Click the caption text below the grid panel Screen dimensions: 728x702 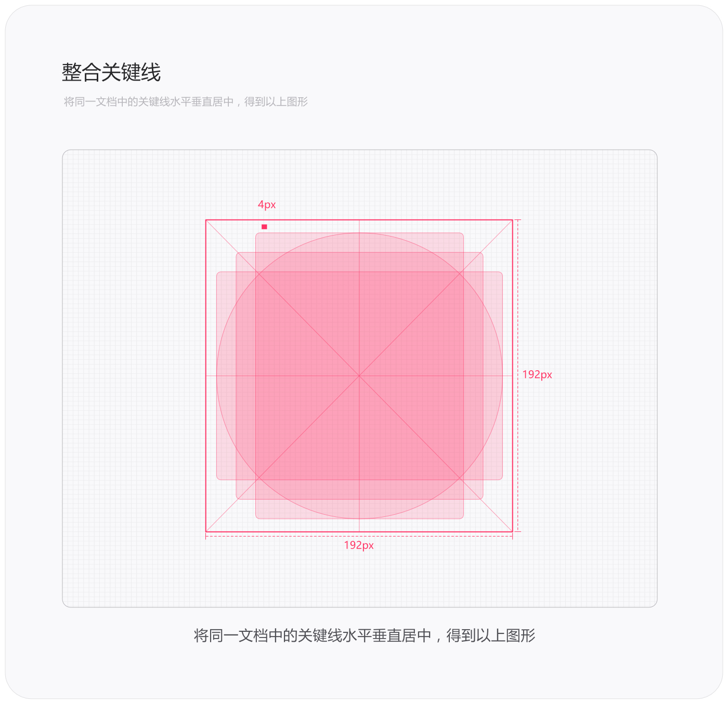pos(365,635)
